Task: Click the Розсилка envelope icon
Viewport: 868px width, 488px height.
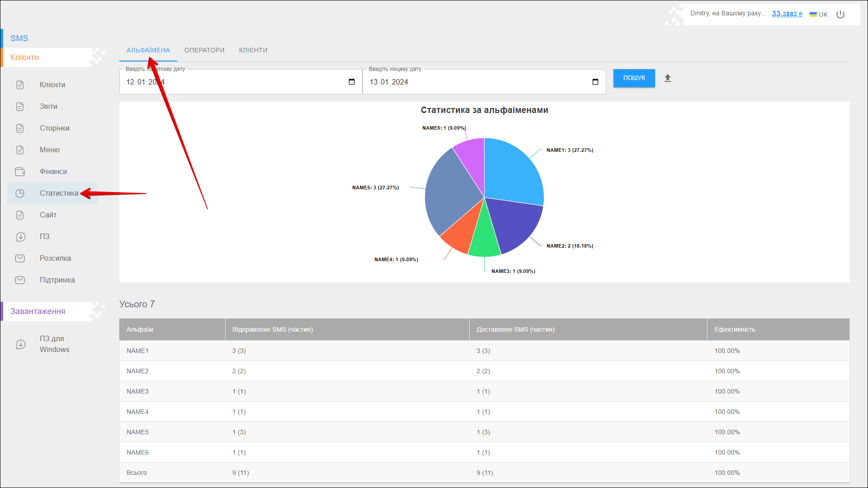Action: click(20, 258)
